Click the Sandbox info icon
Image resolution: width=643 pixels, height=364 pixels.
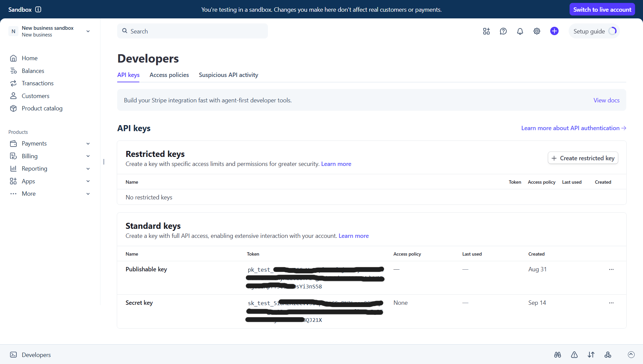38,9
